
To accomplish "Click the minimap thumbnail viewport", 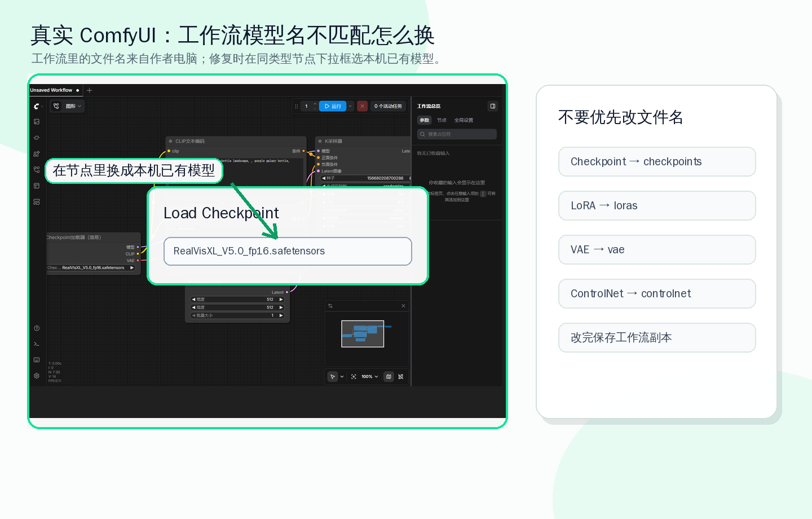I will pos(363,334).
